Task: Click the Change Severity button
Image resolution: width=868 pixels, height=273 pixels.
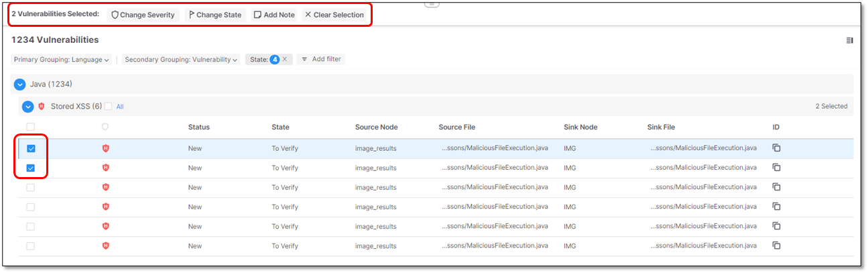Action: [143, 15]
